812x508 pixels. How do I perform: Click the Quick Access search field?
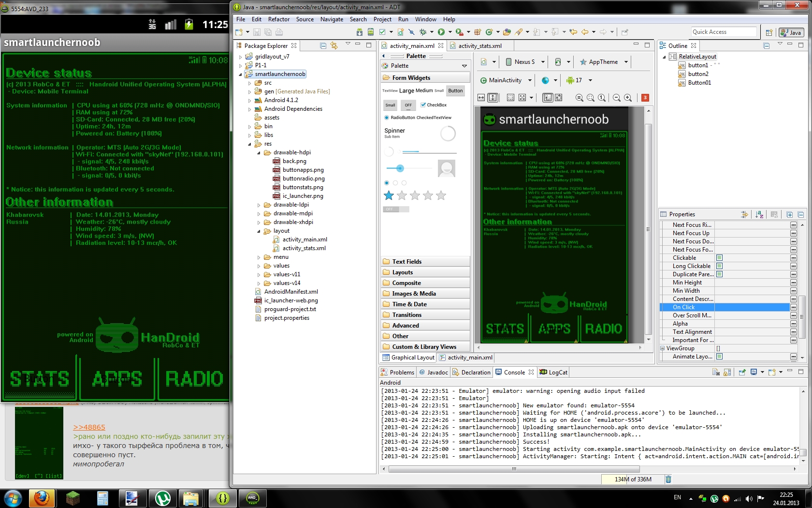[724, 32]
